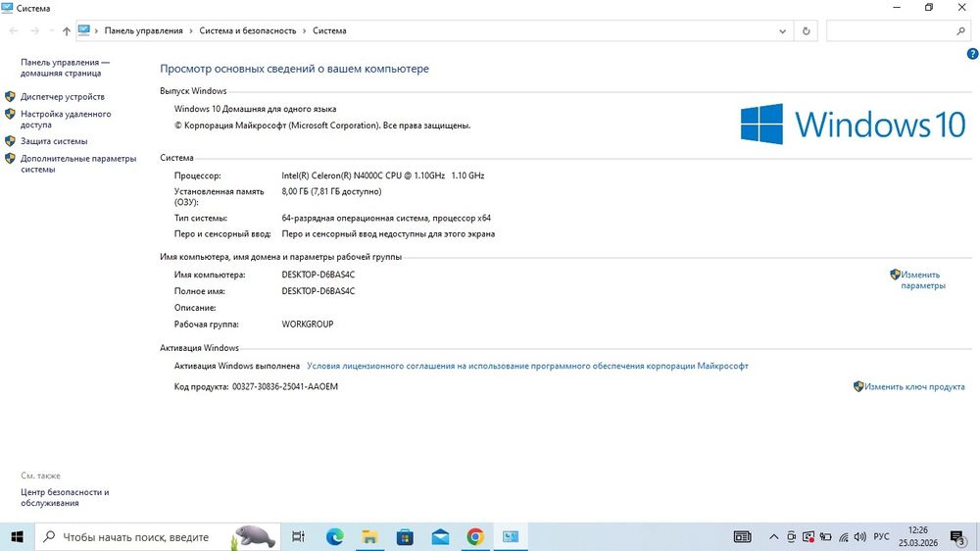Open Mail app from taskbar
The height and width of the screenshot is (551, 980).
440,536
